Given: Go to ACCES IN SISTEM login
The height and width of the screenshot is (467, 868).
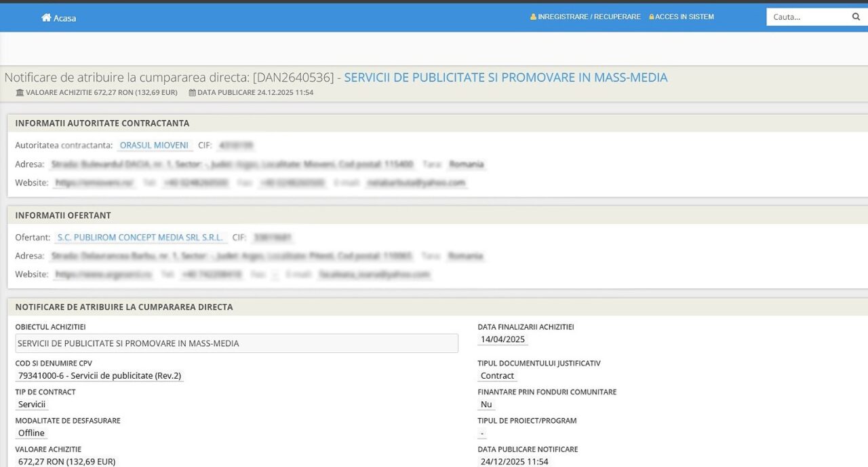Looking at the screenshot, I should coord(684,17).
